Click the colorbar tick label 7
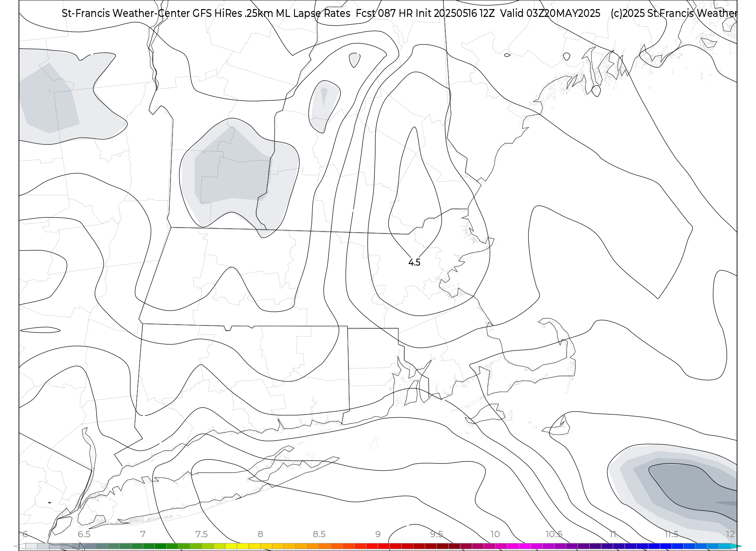 (143, 534)
